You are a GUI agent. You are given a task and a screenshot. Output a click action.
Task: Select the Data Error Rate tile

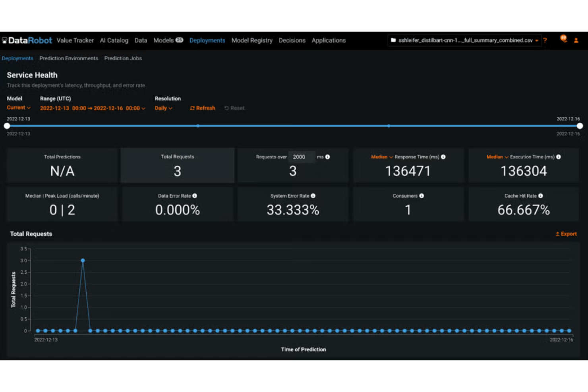[178, 204]
